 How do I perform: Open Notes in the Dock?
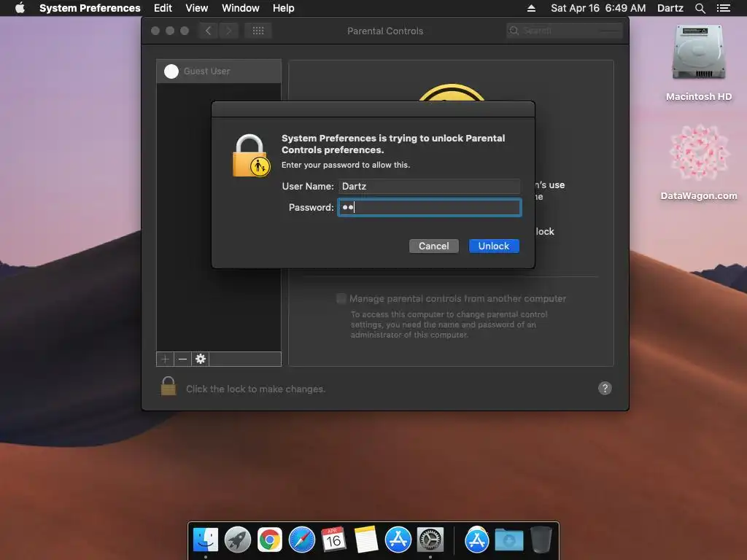(x=366, y=540)
